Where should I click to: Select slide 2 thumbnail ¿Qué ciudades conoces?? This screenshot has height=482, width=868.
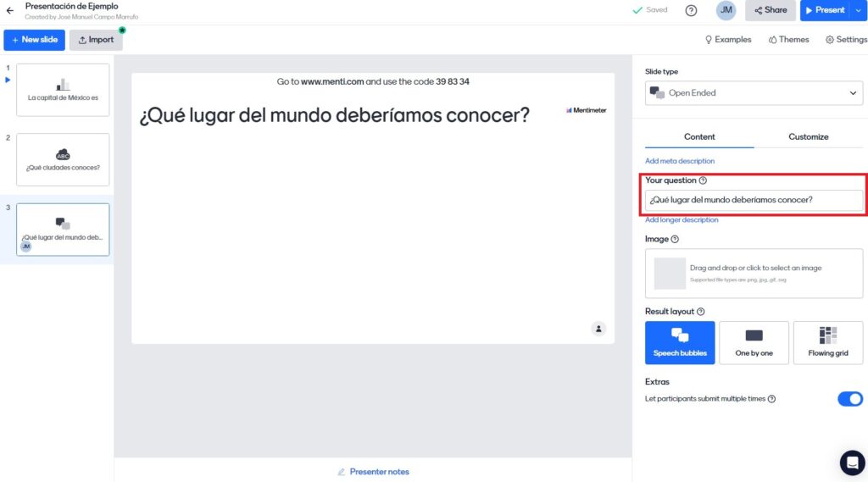63,159
